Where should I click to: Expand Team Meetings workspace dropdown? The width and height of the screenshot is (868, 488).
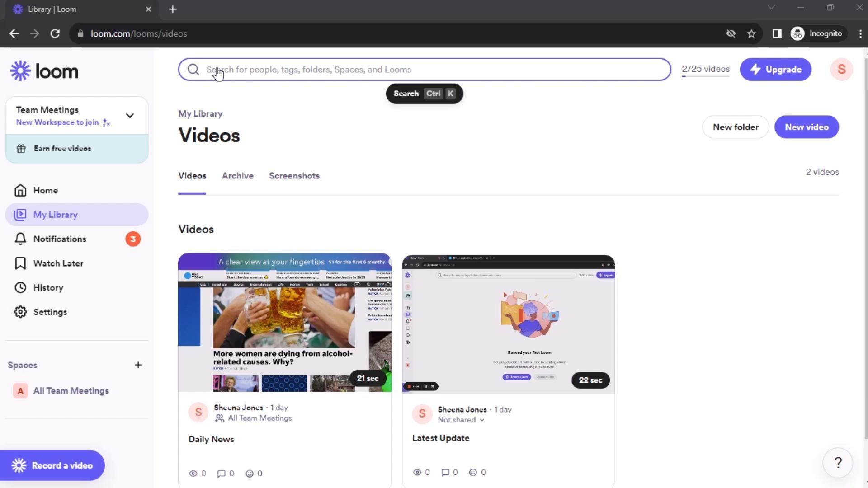(130, 116)
